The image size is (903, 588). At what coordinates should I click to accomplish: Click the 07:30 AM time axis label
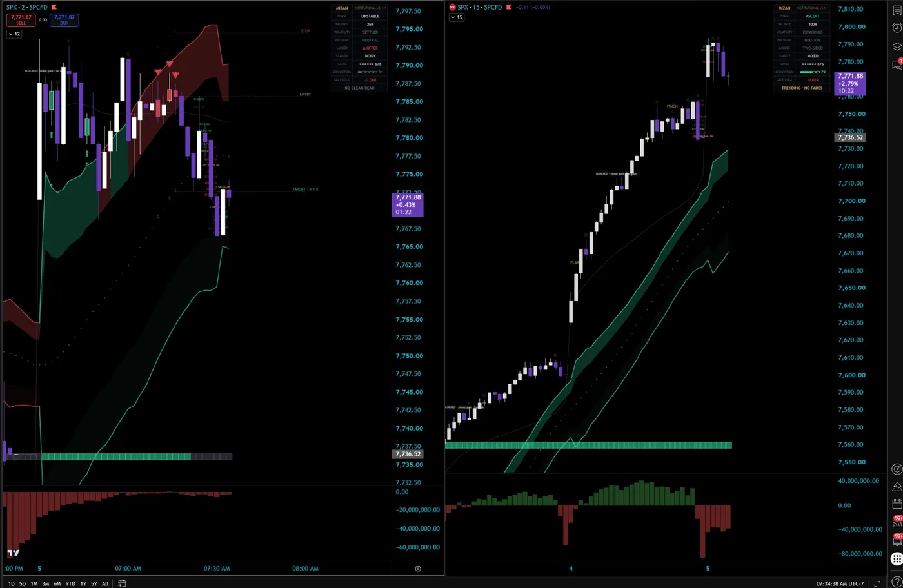pos(216,569)
